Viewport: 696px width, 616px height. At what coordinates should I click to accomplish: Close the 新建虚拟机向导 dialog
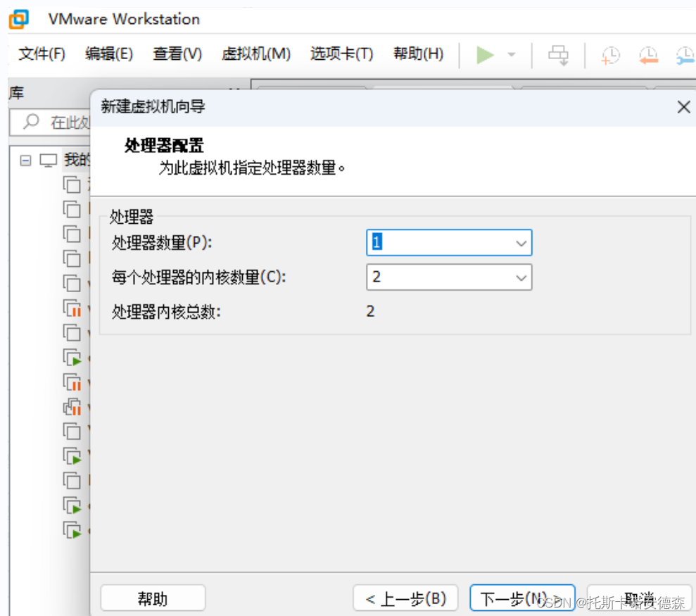[683, 106]
